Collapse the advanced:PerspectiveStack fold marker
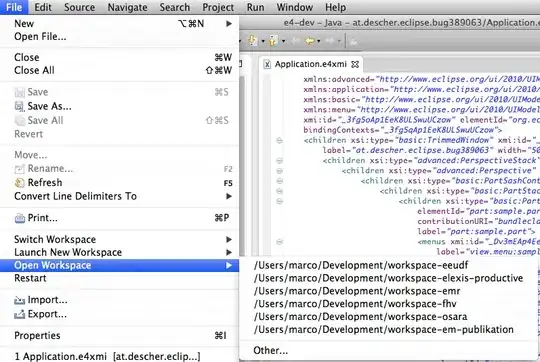Screen dimensions: 540x362 (x=279, y=161)
